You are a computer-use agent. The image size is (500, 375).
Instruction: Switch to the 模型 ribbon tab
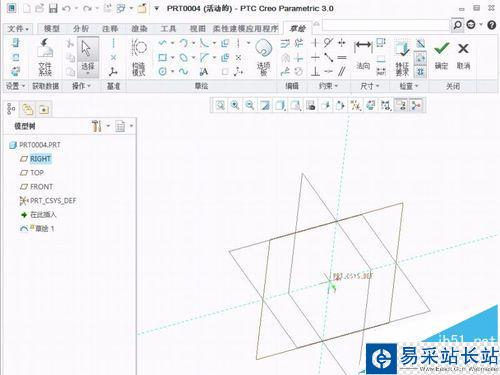52,29
